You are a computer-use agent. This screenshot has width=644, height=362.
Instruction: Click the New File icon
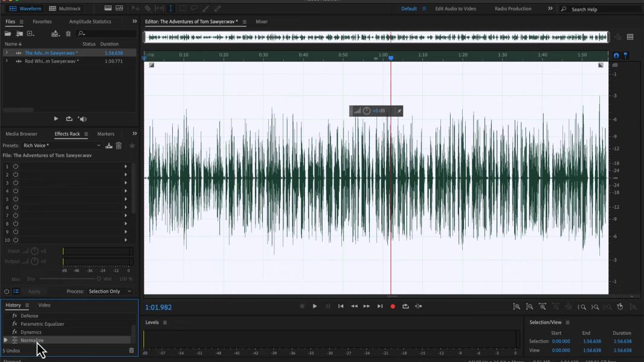30,34
